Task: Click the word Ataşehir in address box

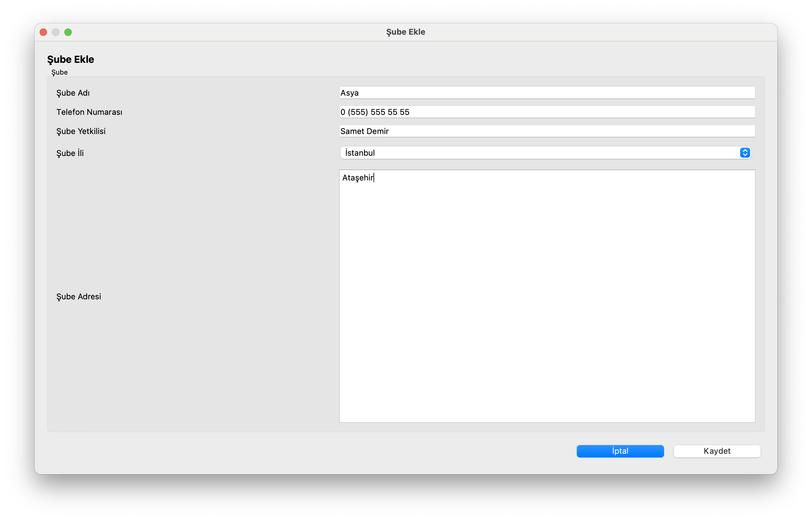Action: click(x=357, y=178)
